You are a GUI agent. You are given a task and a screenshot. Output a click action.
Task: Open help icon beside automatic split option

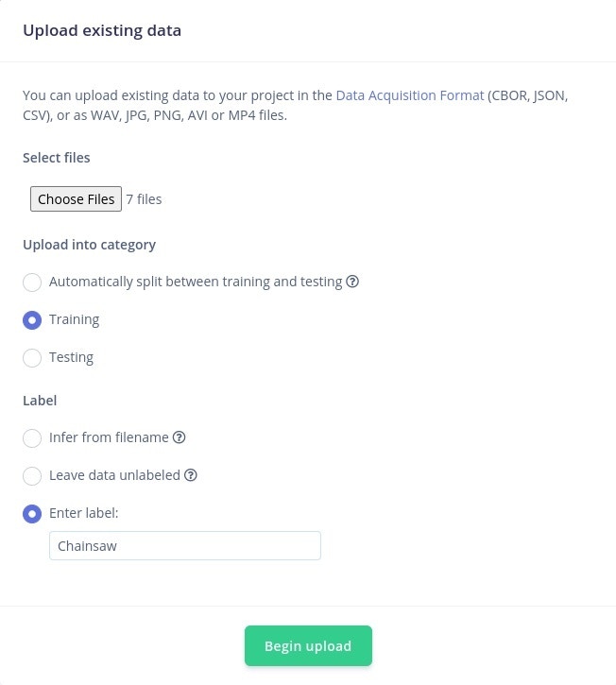pyautogui.click(x=352, y=282)
